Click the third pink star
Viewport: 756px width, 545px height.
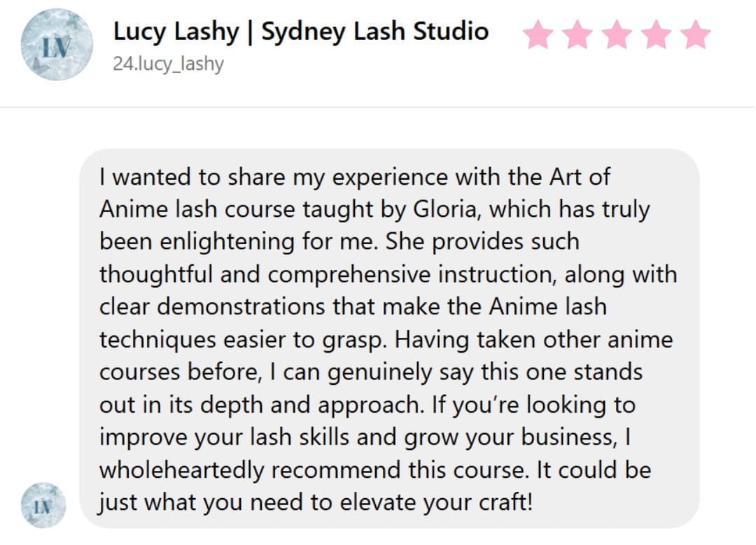617,35
